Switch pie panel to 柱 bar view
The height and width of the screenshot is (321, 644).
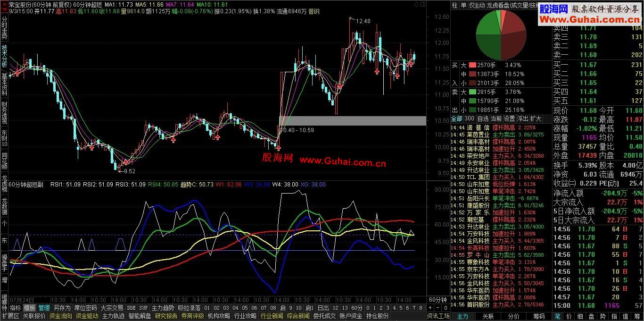coord(454,5)
